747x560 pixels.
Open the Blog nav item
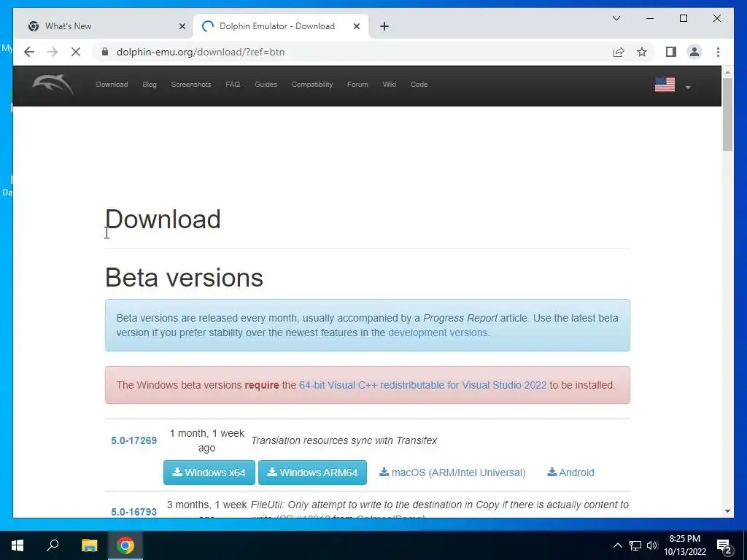pos(149,85)
